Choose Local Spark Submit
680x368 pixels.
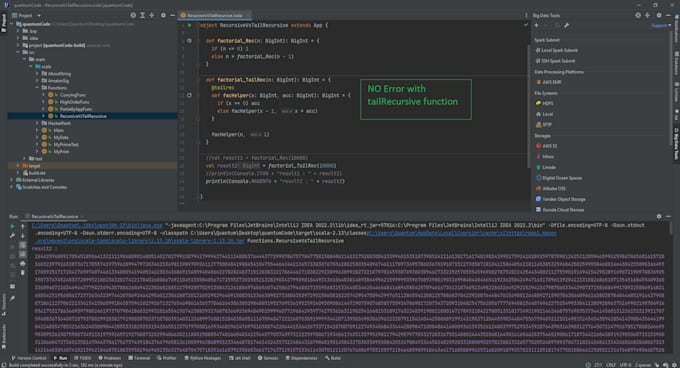point(557,50)
